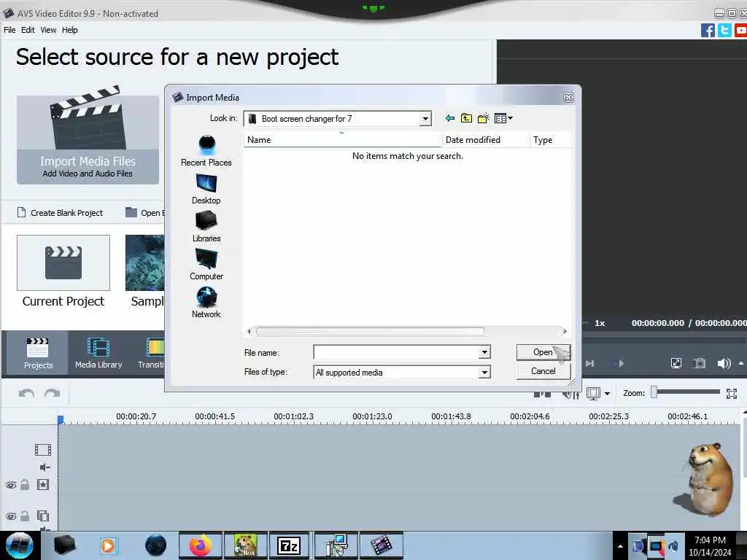Image resolution: width=747 pixels, height=560 pixels.
Task: Click the taskbar clock 7:04 PM
Action: point(710,540)
